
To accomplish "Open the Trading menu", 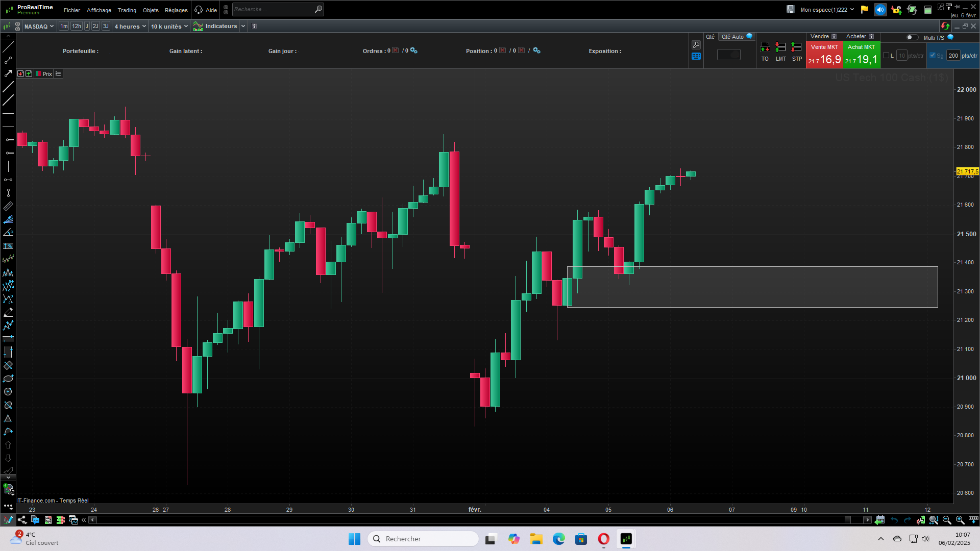I will [127, 10].
